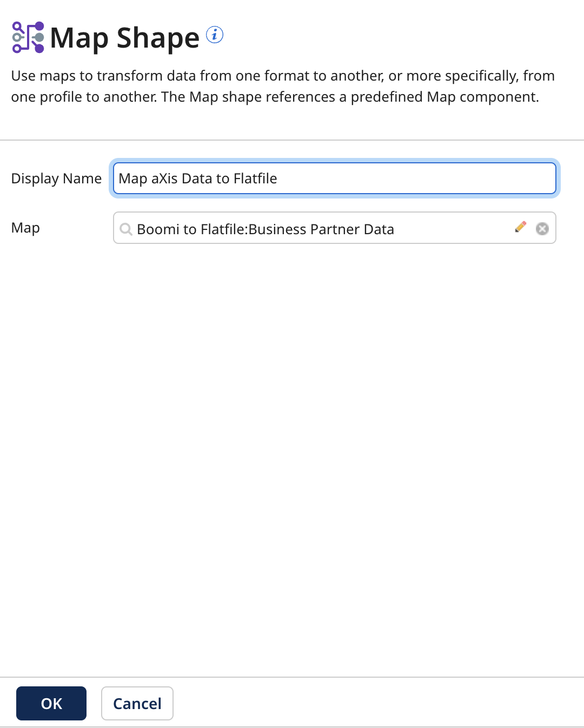Screen dimensions: 584x728
Task: Clear Boomi to Flatfile map using gray X
Action: [x=542, y=229]
